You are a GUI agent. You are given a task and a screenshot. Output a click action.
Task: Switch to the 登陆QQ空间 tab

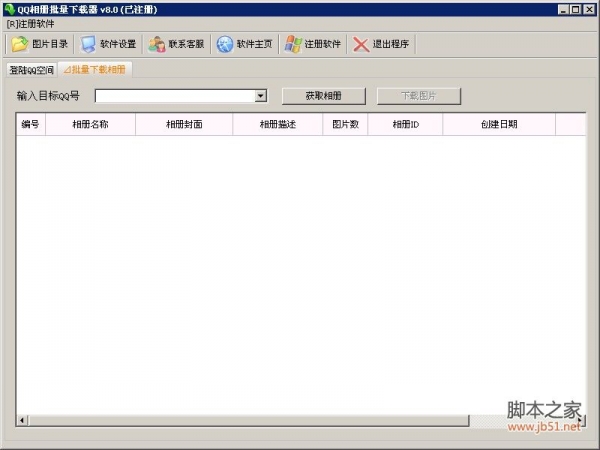click(x=31, y=70)
